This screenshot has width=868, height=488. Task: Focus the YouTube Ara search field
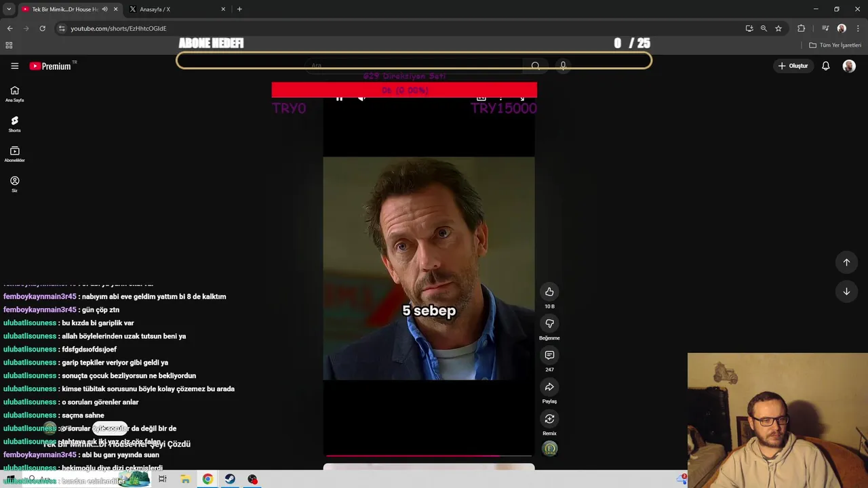point(414,66)
